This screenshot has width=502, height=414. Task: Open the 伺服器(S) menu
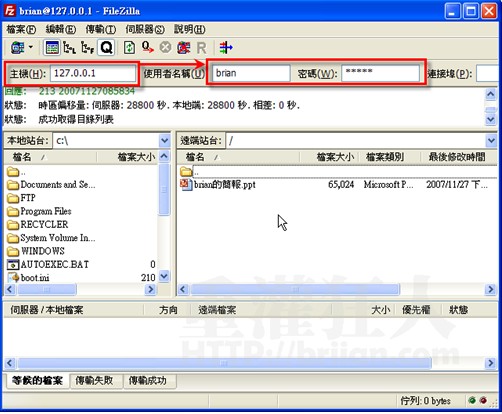[145, 29]
